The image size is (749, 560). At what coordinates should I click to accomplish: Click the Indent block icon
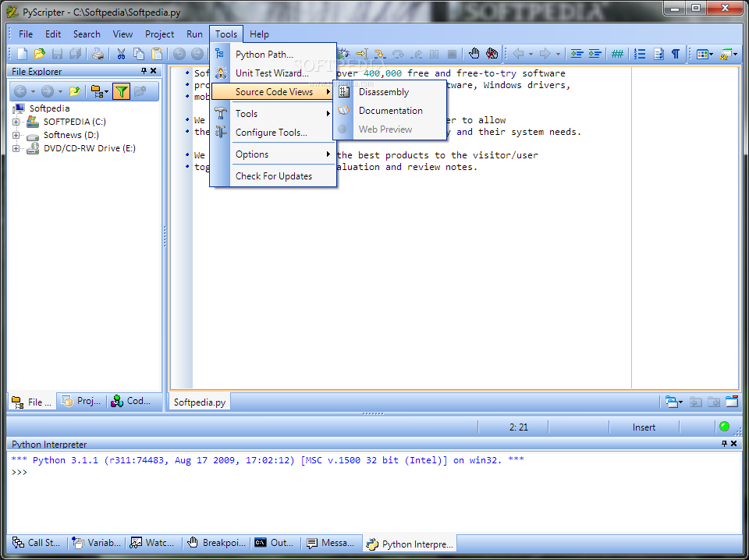tap(595, 54)
